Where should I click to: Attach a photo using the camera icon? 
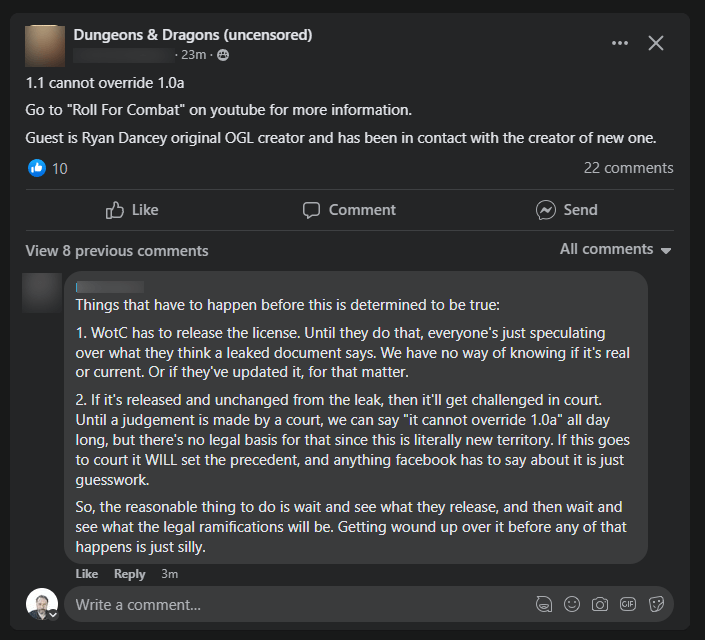pyautogui.click(x=600, y=604)
